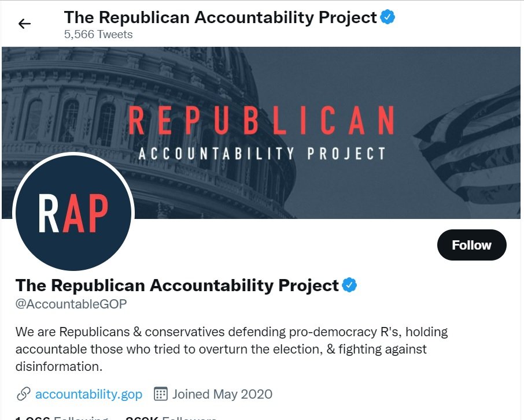Click the @AccountableGOP handle
The image size is (524, 420).
[71, 304]
